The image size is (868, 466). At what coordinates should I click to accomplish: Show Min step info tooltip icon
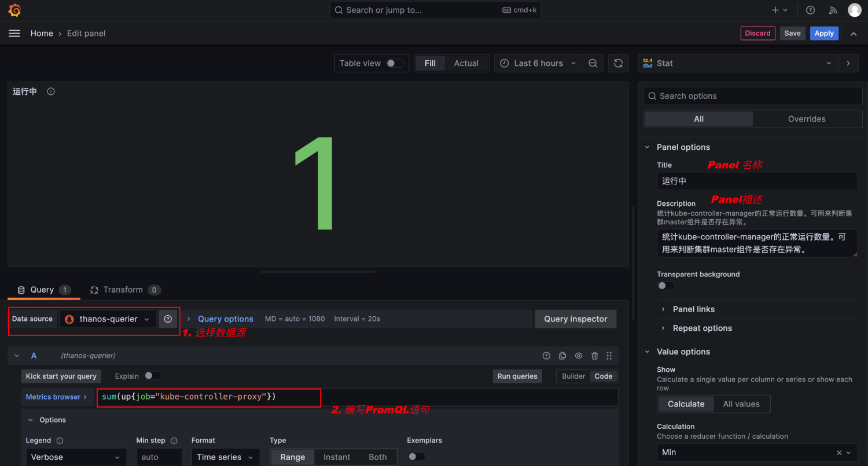coord(174,441)
